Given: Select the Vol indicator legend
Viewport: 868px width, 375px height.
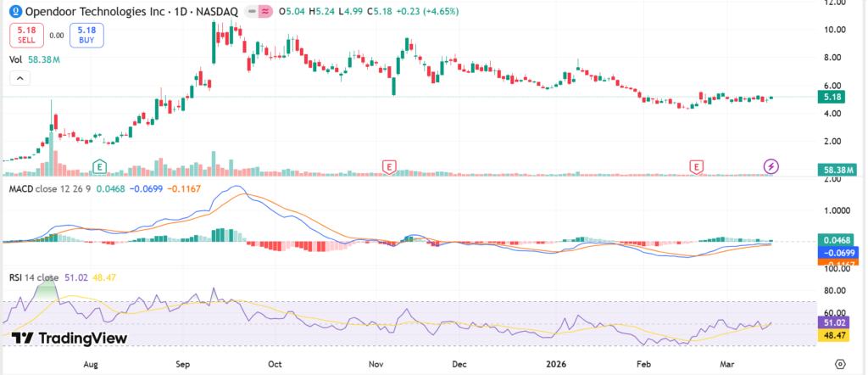Looking at the screenshot, I should click(15, 60).
